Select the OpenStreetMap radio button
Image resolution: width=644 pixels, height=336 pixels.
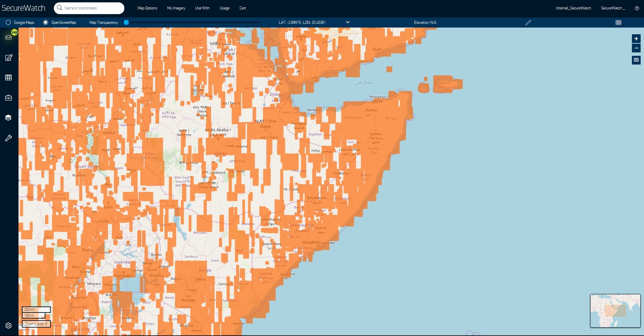[46, 23]
